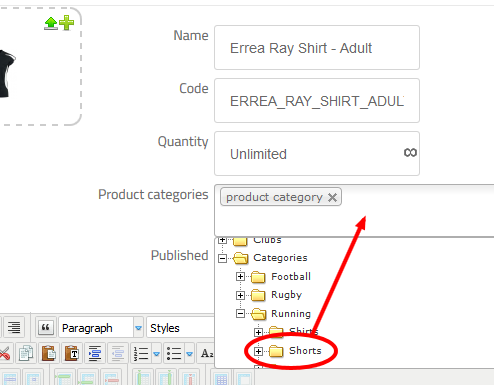The image size is (494, 385).
Task: Select the Rugby category in tree
Action: 286,295
